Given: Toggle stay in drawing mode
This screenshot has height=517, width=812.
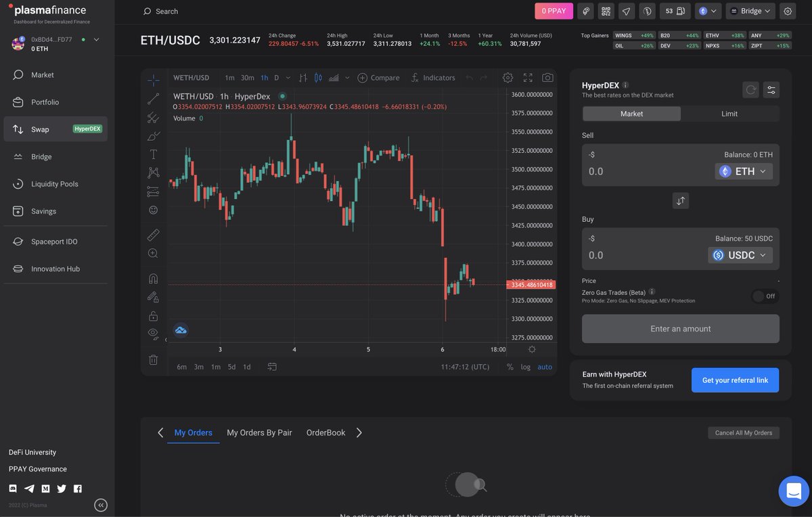Looking at the screenshot, I should (x=154, y=296).
